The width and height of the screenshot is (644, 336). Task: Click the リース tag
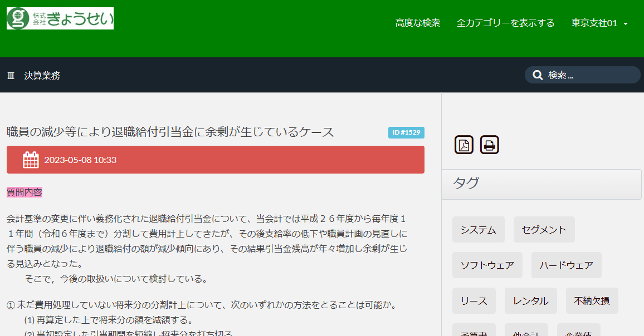click(x=474, y=301)
